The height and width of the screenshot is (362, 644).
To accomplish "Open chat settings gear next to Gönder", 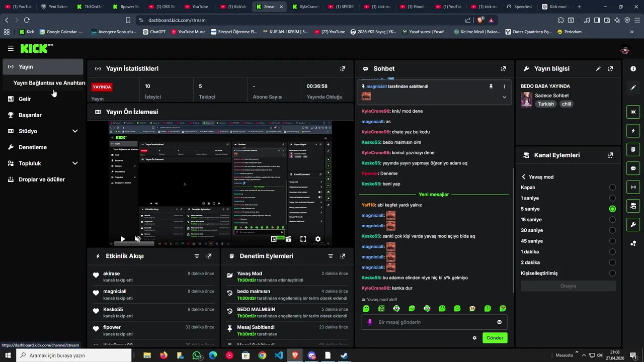I will [x=474, y=338].
